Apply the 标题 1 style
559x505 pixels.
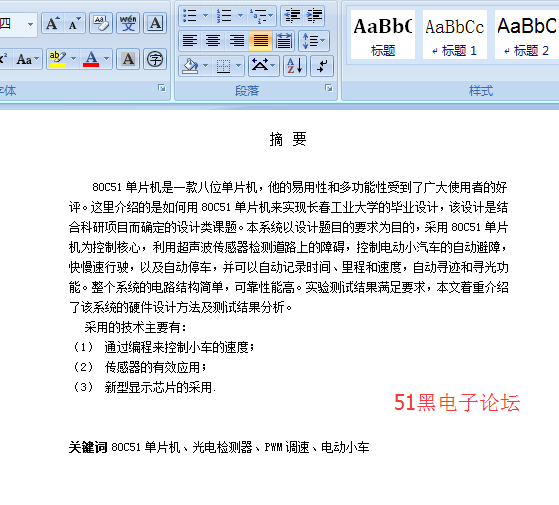pos(455,35)
